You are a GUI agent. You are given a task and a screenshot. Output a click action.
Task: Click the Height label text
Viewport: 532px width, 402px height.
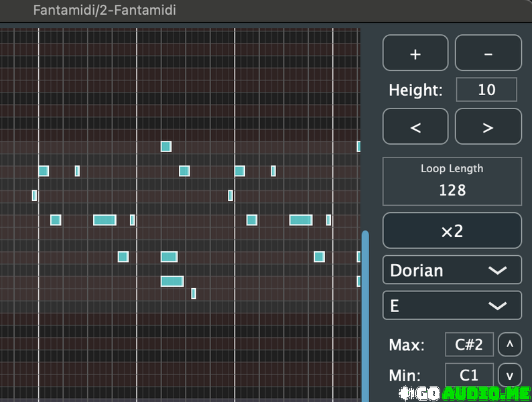(x=415, y=90)
